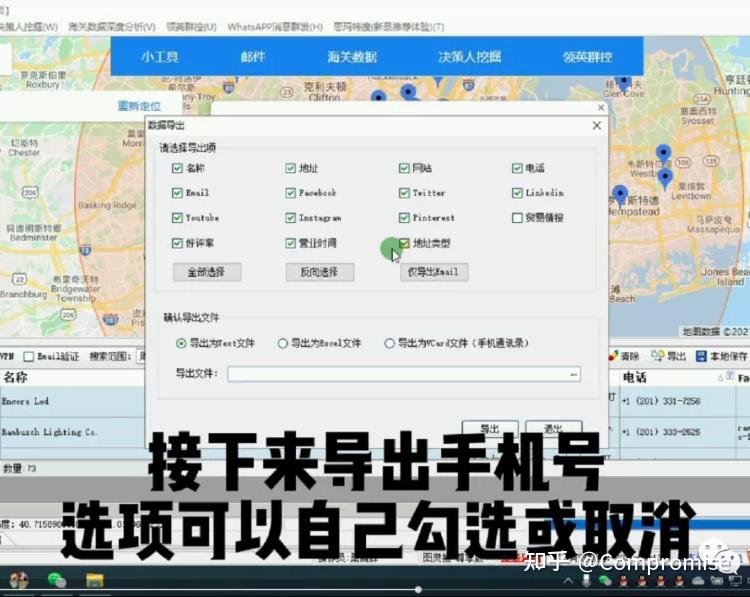Click the cloud icon in the system tray
The image size is (750, 597).
click(x=698, y=581)
